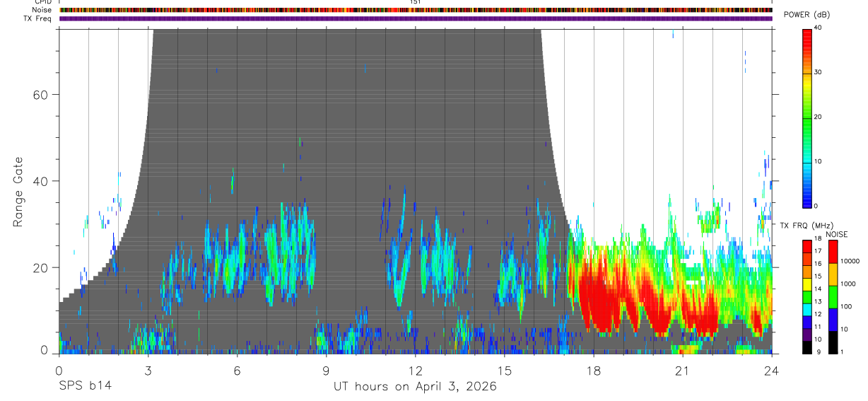Click the purple TX Freq strip above the plot
This screenshot has height=401, width=868.
pyautogui.click(x=416, y=18)
